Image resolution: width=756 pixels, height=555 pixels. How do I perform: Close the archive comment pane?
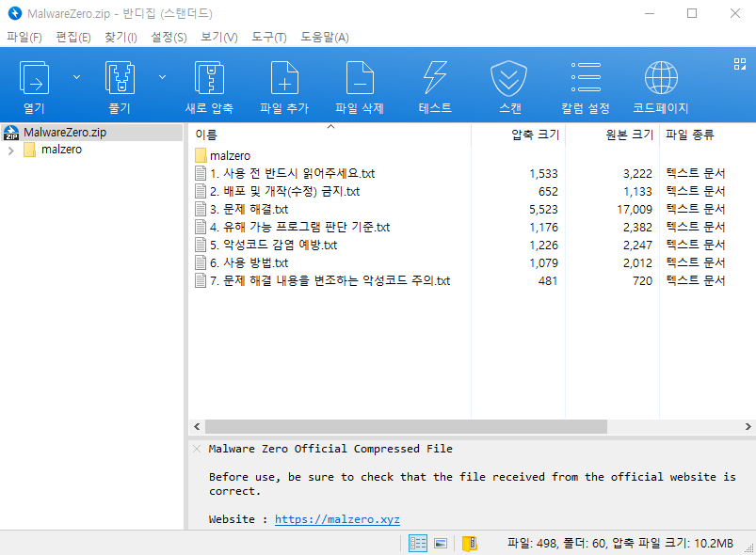[x=197, y=449]
